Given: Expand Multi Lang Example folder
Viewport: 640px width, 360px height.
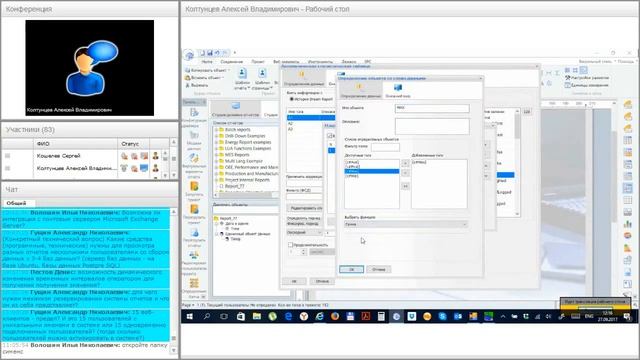Looking at the screenshot, I should pyautogui.click(x=217, y=161).
